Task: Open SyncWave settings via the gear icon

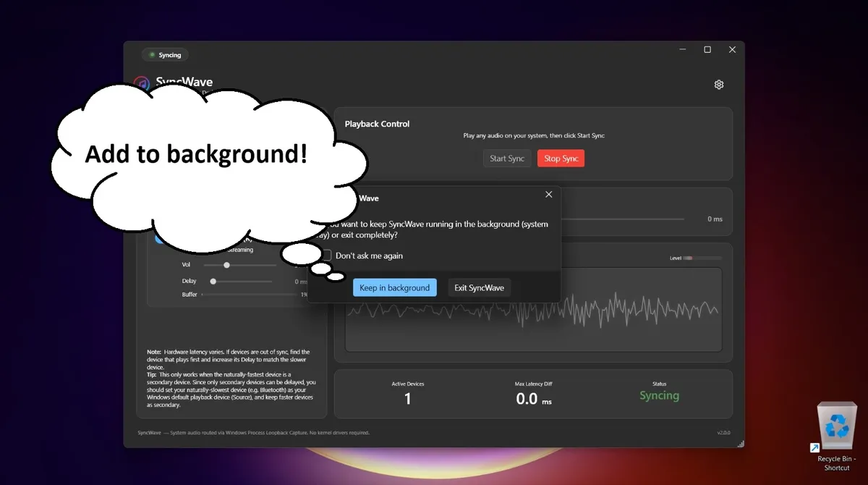Action: tap(718, 85)
